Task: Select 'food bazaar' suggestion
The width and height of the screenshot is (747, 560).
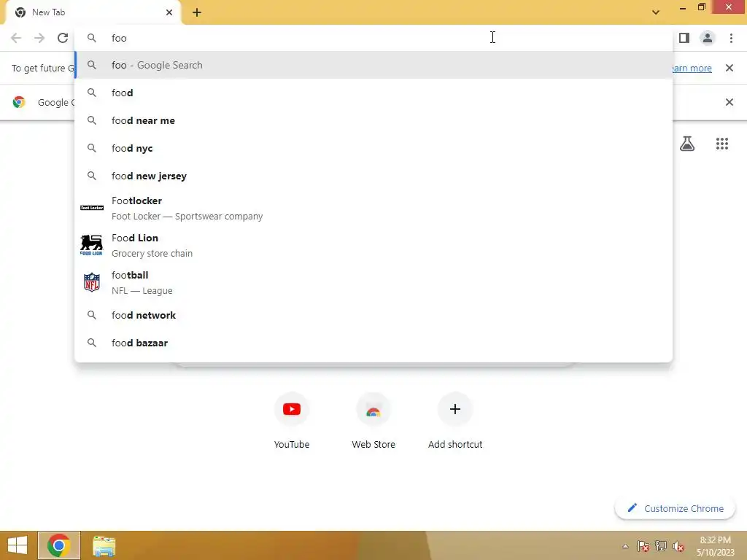Action: (x=373, y=343)
